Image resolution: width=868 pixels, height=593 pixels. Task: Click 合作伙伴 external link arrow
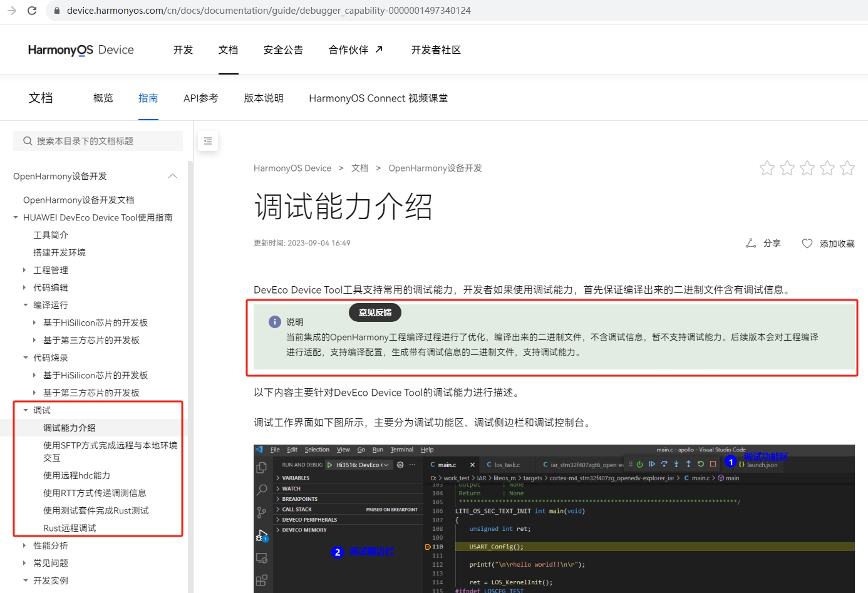(379, 49)
